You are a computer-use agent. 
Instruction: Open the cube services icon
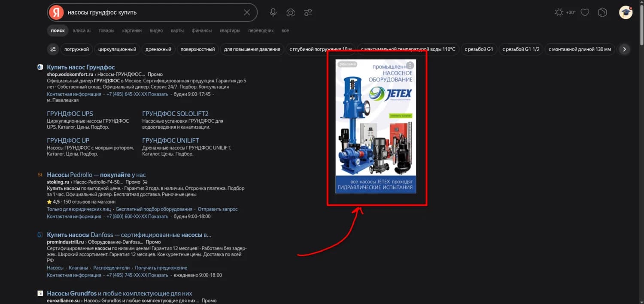click(x=602, y=12)
